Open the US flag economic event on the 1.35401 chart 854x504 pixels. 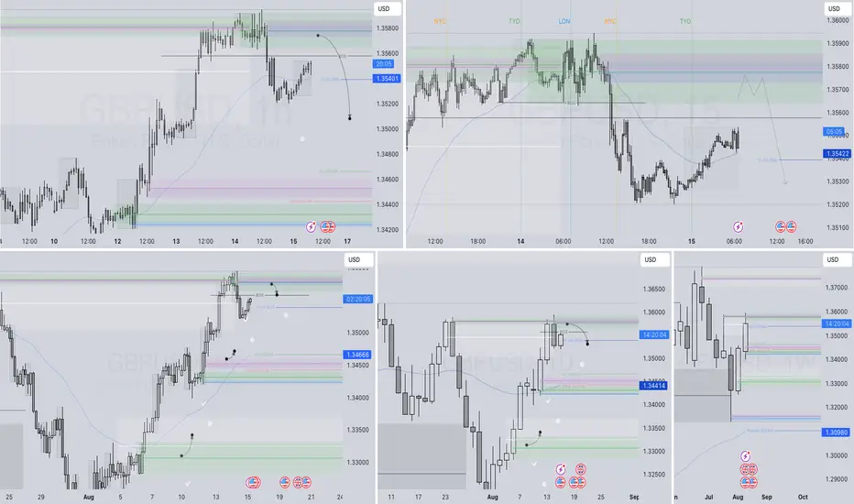click(327, 226)
